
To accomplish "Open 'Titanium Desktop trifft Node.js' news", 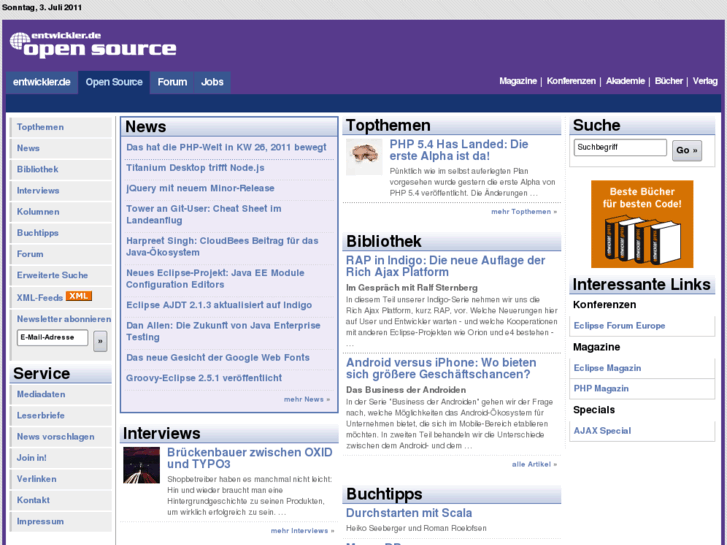I will click(x=195, y=168).
